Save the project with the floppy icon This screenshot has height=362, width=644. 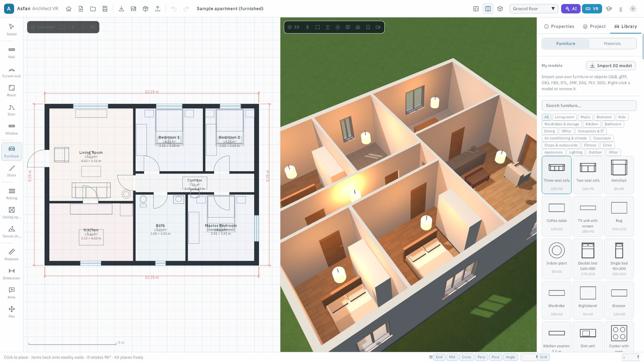pyautogui.click(x=105, y=8)
